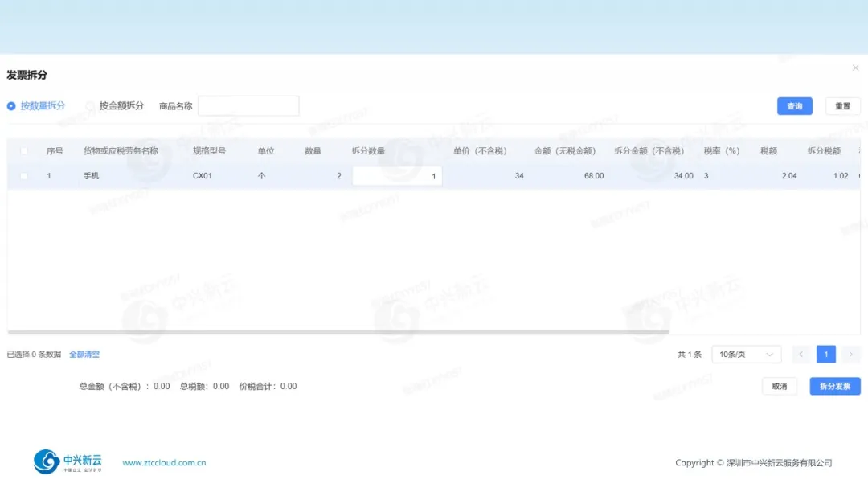The width and height of the screenshot is (868, 488).
Task: Click the CX01 specification cell
Action: coord(203,175)
